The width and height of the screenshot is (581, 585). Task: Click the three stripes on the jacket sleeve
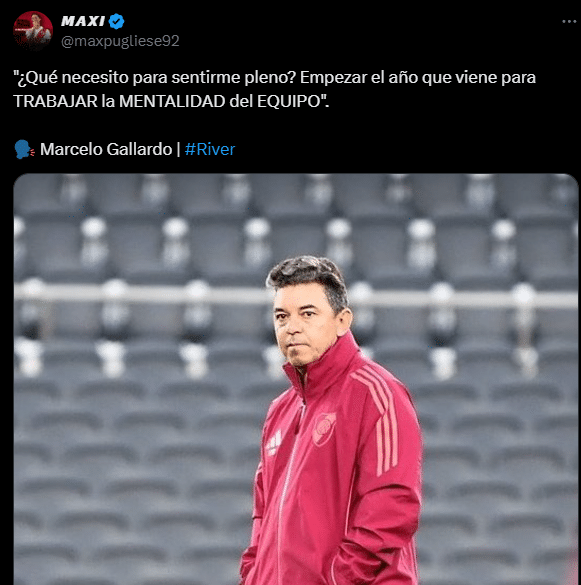click(x=379, y=418)
